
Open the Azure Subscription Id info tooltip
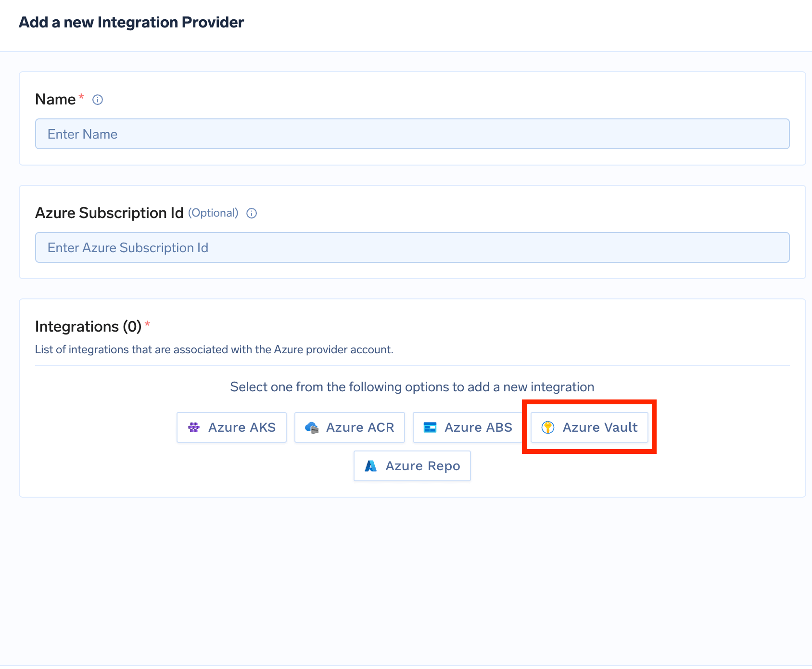(252, 213)
